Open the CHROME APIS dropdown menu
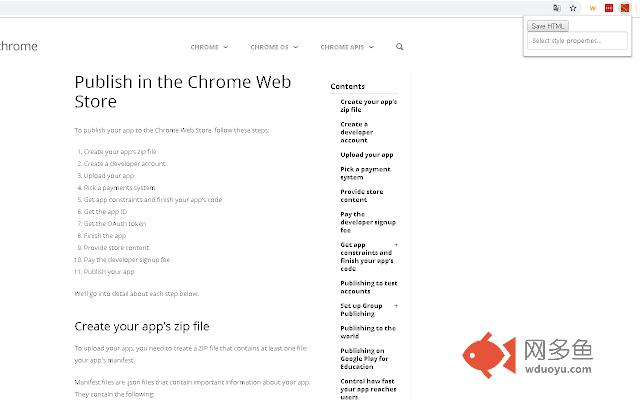This screenshot has height=400, width=640. [346, 47]
